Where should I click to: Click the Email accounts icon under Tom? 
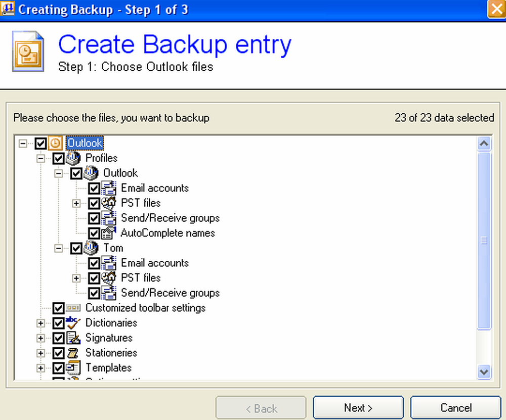pyautogui.click(x=109, y=263)
